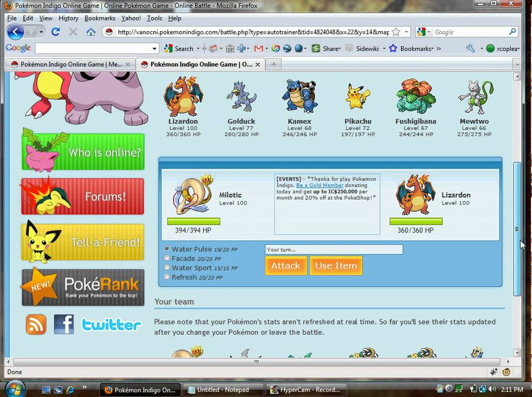Screen dimensions: 532x397
Task: Click the Show Desktop quick launch icon
Action: pos(46,390)
